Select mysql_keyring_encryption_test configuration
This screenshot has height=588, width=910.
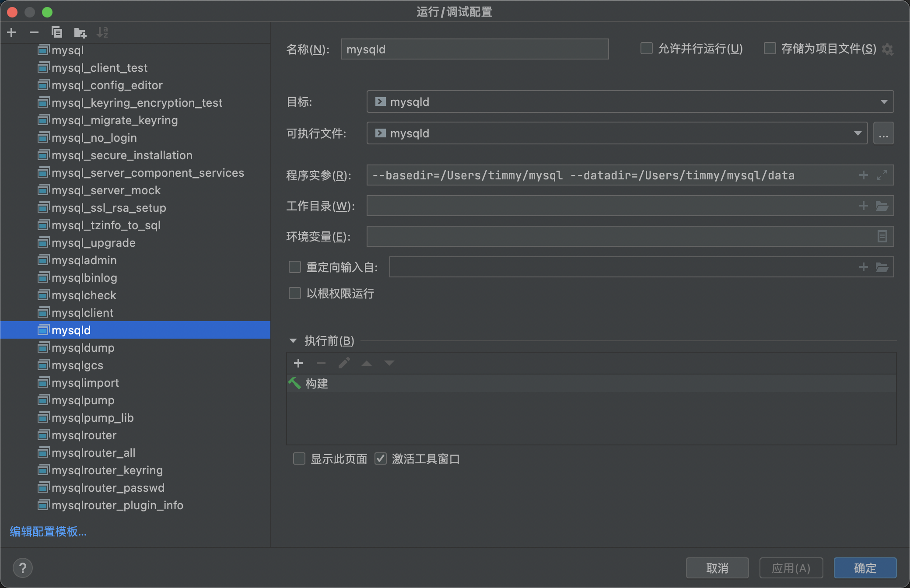pos(136,103)
